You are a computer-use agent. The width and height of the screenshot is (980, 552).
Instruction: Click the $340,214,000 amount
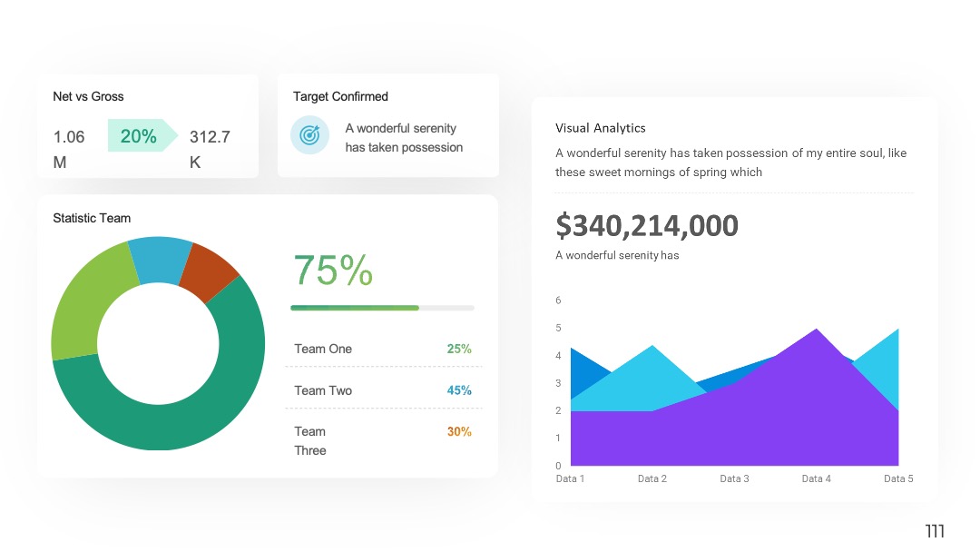(647, 226)
